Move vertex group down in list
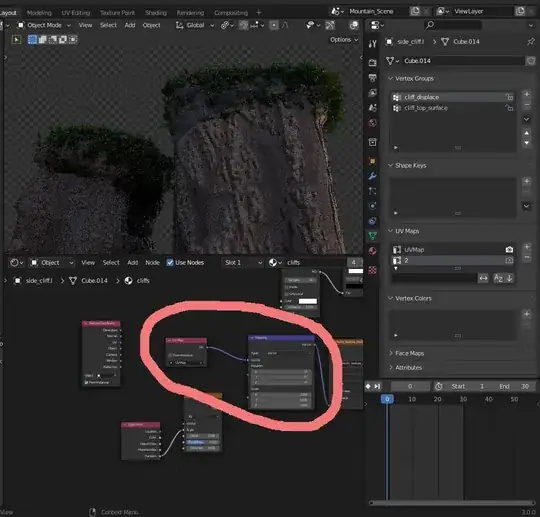This screenshot has height=517, width=540. [527, 143]
